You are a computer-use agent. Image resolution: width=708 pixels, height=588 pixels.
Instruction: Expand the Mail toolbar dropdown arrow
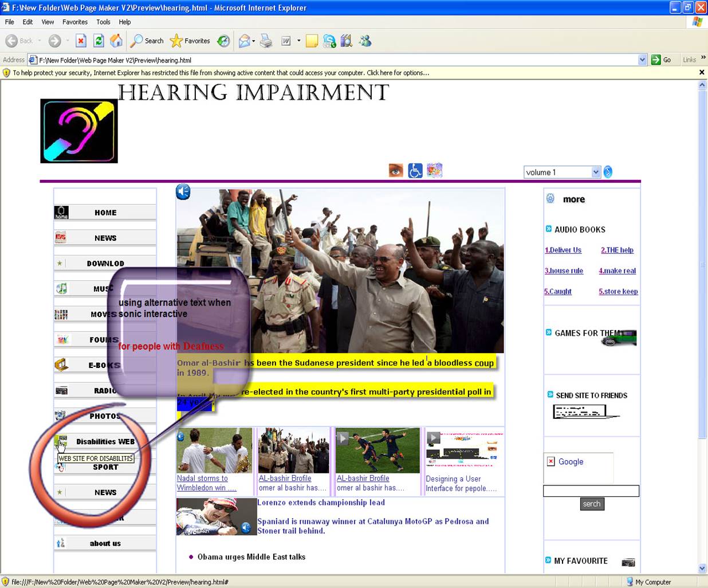click(254, 41)
